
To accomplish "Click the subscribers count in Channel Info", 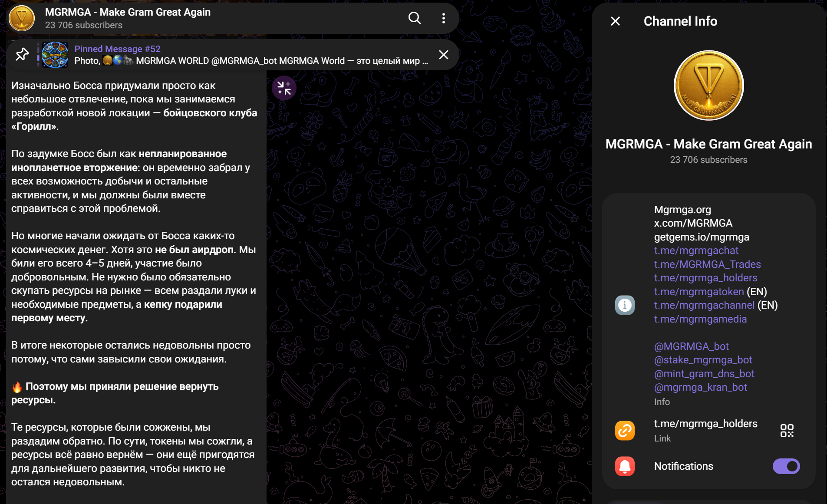I will click(x=708, y=160).
